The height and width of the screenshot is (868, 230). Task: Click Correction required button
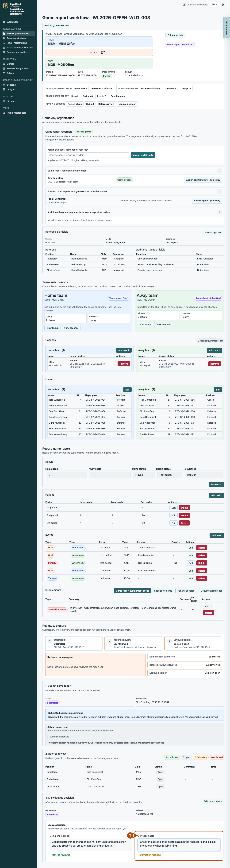point(150,855)
